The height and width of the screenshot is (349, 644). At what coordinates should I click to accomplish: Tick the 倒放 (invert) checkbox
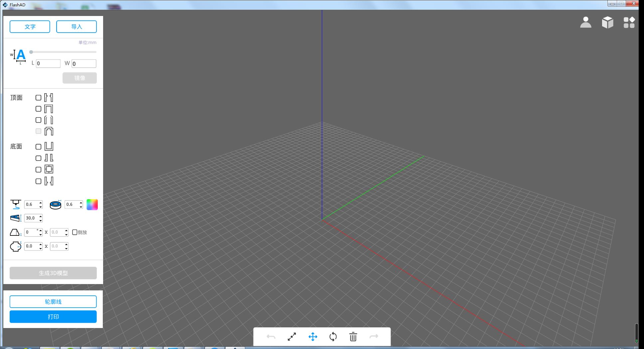tap(75, 232)
